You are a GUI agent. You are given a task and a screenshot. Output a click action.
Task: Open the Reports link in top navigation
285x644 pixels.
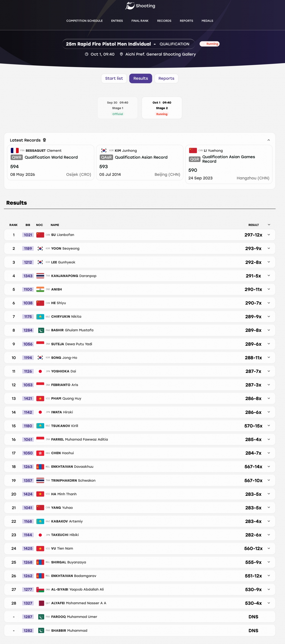[x=186, y=21]
